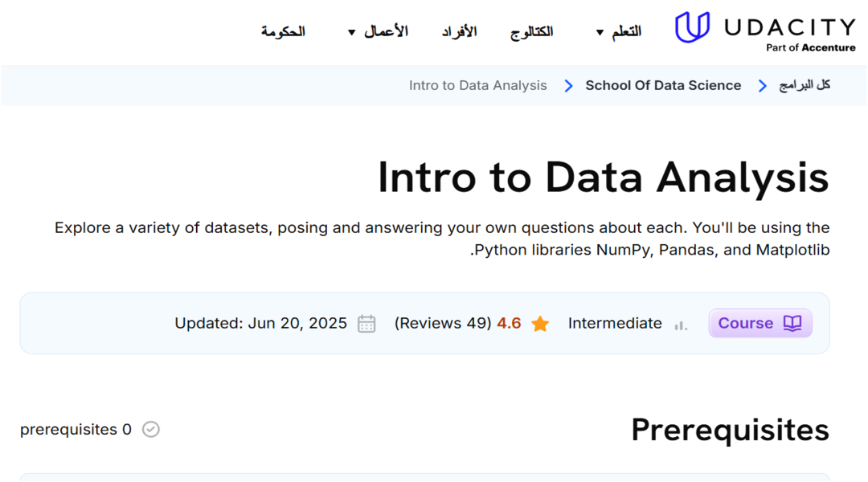This screenshot has width=868, height=482.
Task: Open the الكتالوج nav item
Action: coord(531,32)
